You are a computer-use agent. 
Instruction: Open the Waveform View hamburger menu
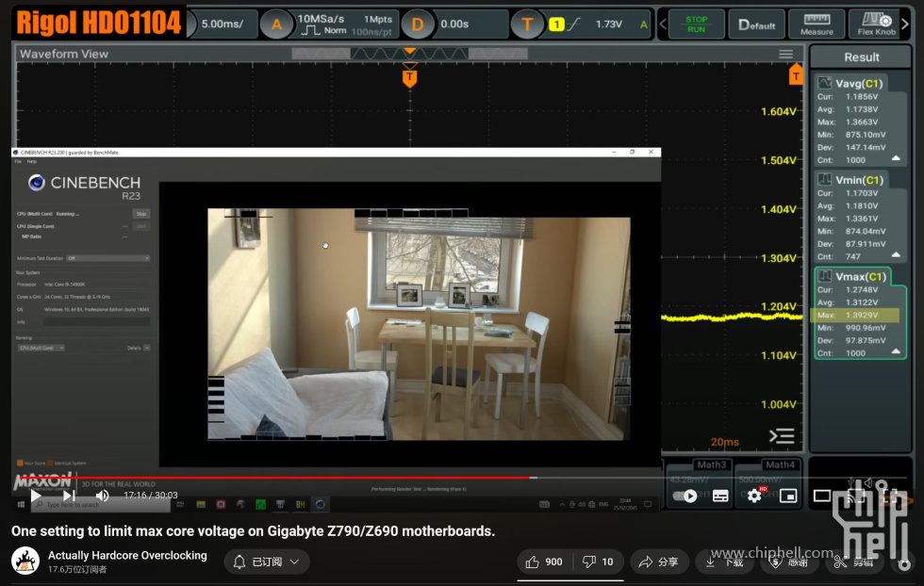pyautogui.click(x=786, y=55)
